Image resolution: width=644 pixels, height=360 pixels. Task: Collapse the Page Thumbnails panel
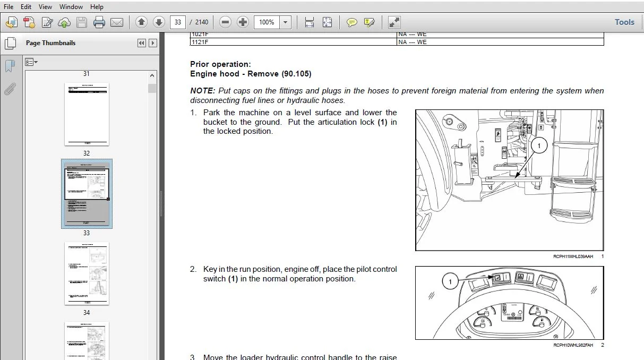point(142,43)
